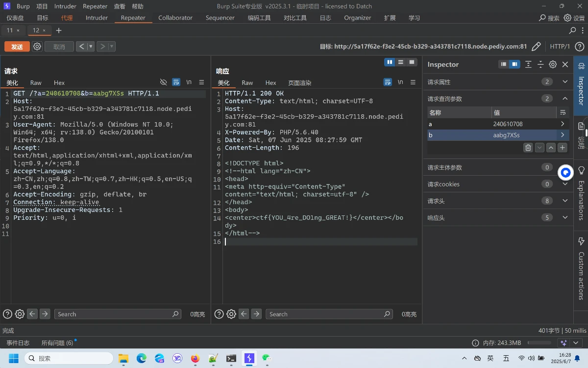The height and width of the screenshot is (368, 588).
Task: Search Repeater tabs magnifier icon
Action: (x=572, y=30)
